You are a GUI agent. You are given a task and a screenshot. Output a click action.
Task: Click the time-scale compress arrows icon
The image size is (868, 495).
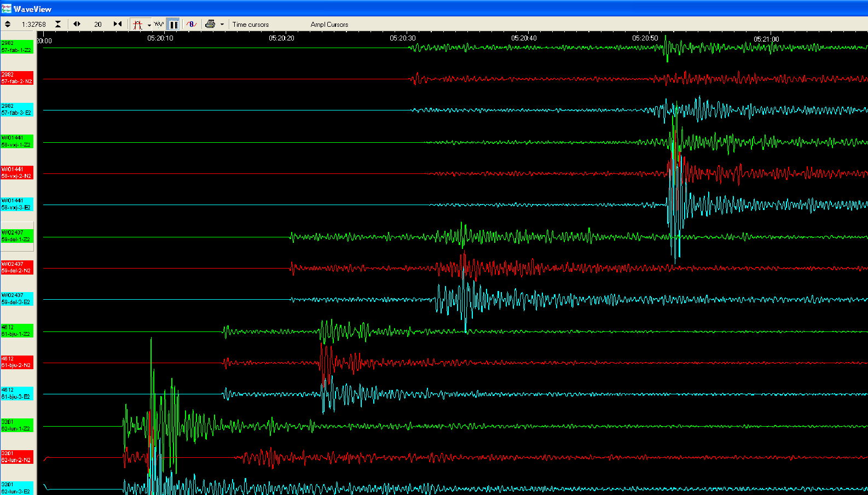(x=118, y=24)
